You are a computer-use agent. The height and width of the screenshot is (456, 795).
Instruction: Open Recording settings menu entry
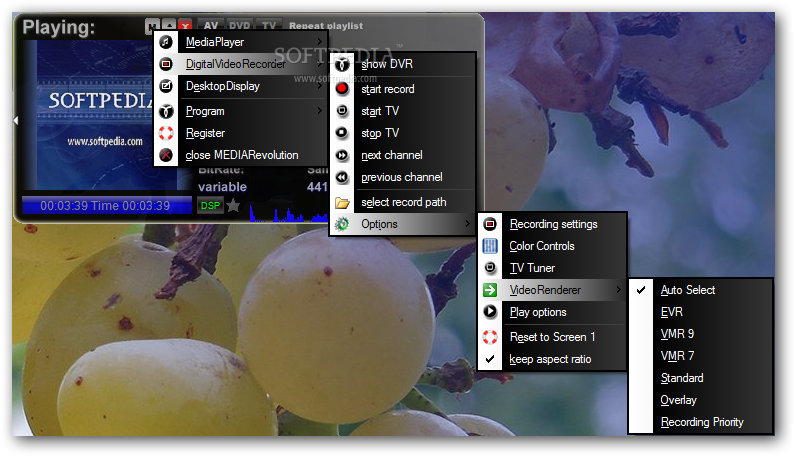[x=552, y=224]
